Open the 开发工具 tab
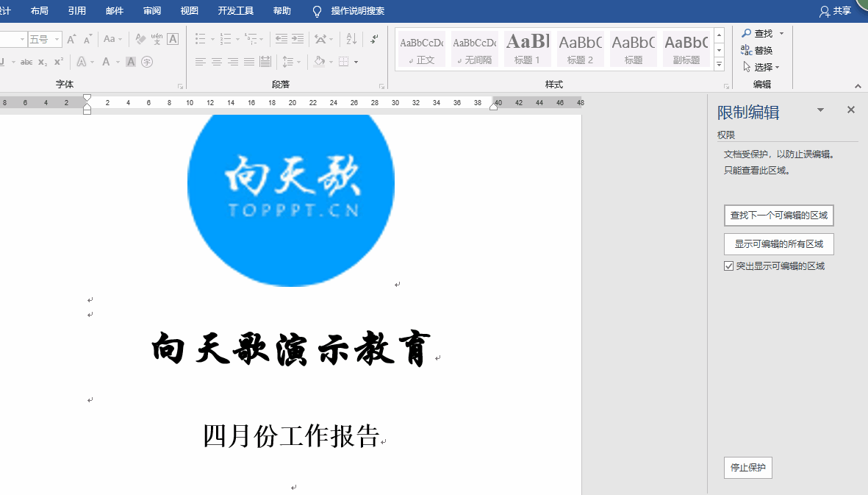 (236, 10)
